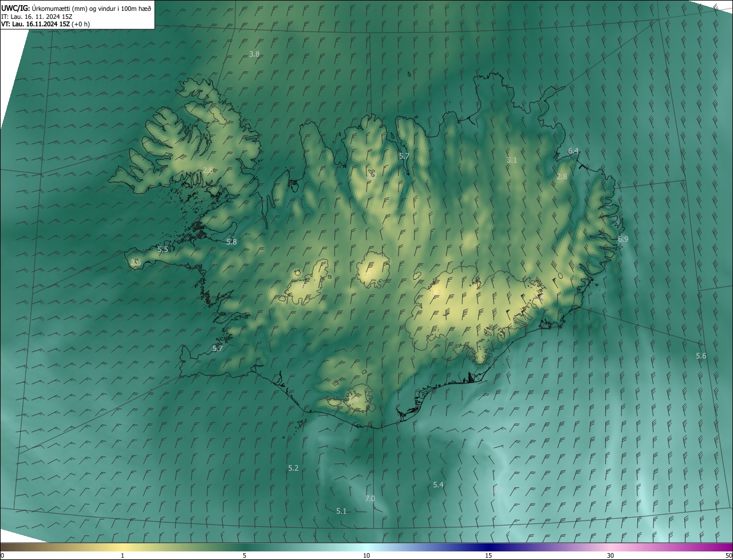Click the 3.1 value label
This screenshot has height=560, width=733.
coord(512,160)
